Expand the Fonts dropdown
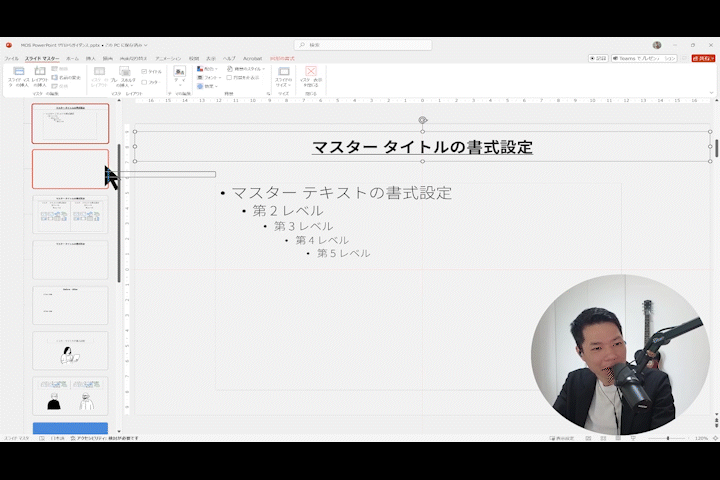The width and height of the screenshot is (720, 480). click(x=201, y=77)
